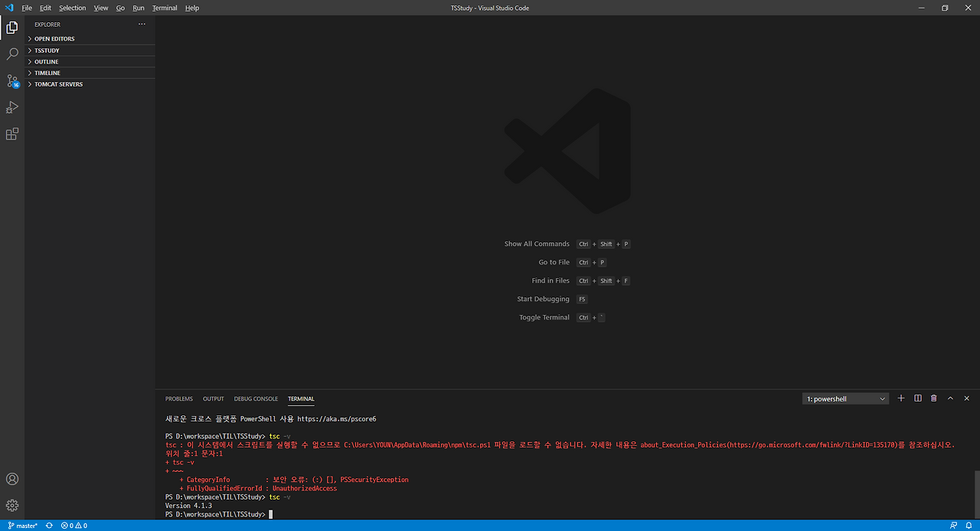Kill the active terminal
The width and height of the screenshot is (980, 531).
click(x=933, y=398)
